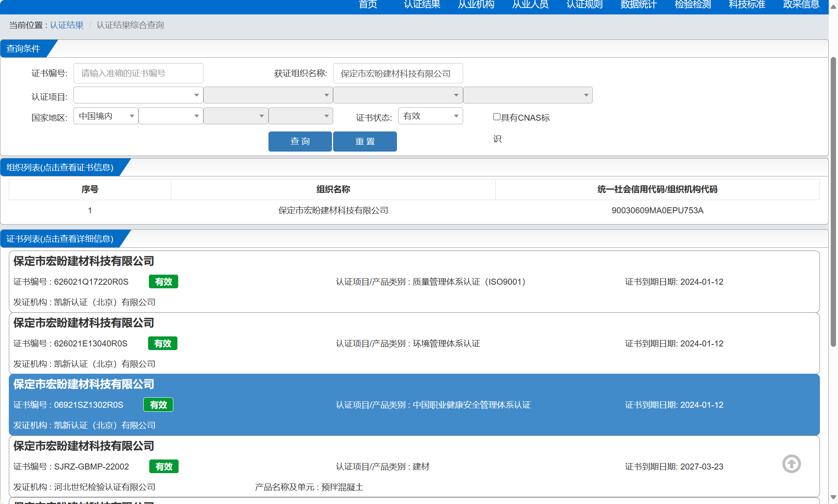Click the back-to-top arrow icon
The height and width of the screenshot is (504, 838).
[x=791, y=464]
